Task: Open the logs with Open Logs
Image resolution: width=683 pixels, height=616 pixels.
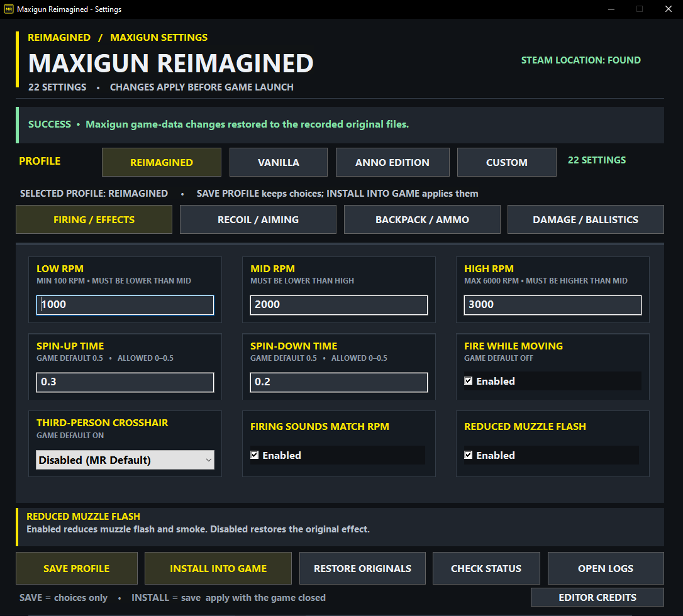Action: [x=606, y=568]
